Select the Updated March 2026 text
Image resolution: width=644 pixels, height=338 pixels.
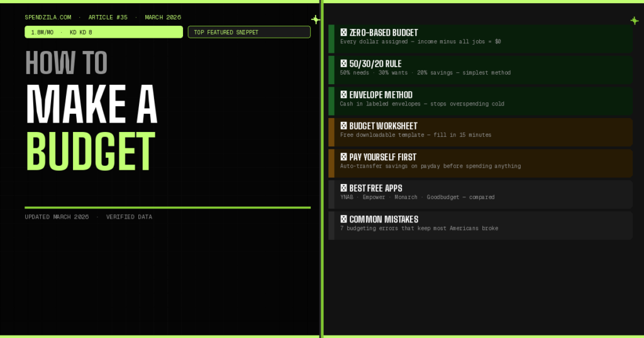57,217
